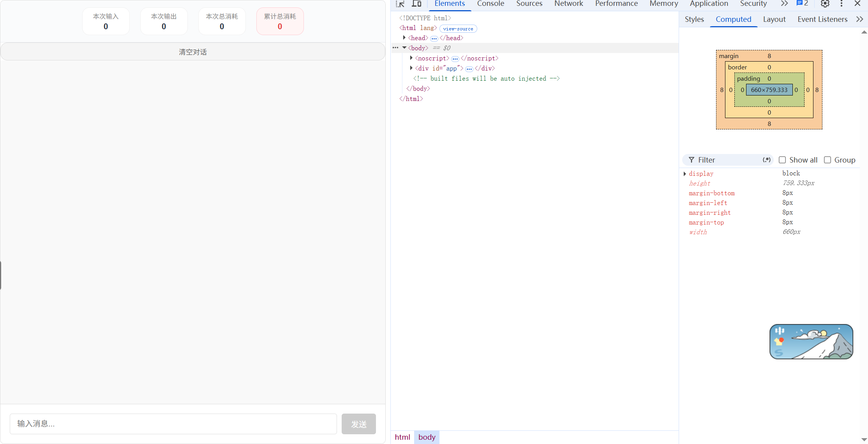Viewport: 868px width, 444px height.
Task: Open the Memory tab
Action: coord(663,4)
